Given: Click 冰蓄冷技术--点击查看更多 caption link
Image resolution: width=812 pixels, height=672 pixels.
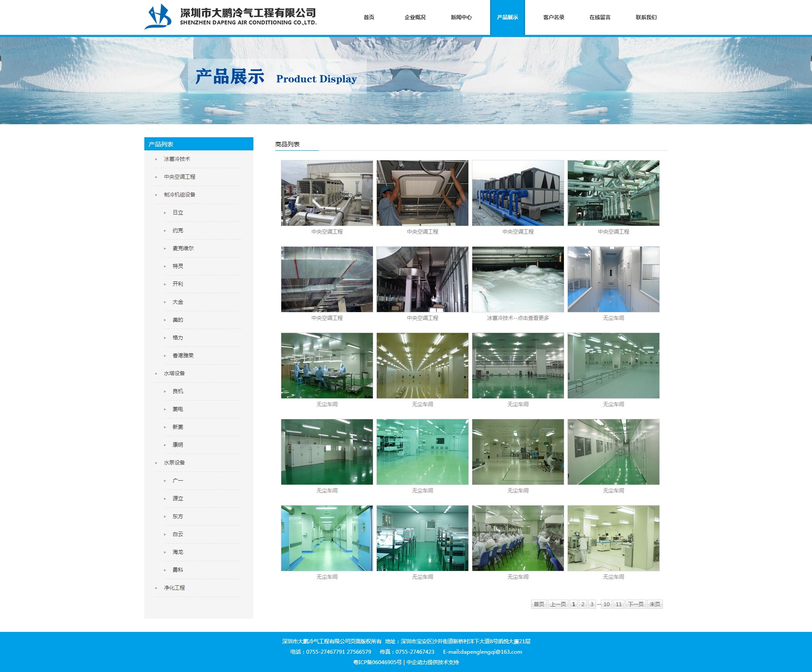Looking at the screenshot, I should click(518, 318).
